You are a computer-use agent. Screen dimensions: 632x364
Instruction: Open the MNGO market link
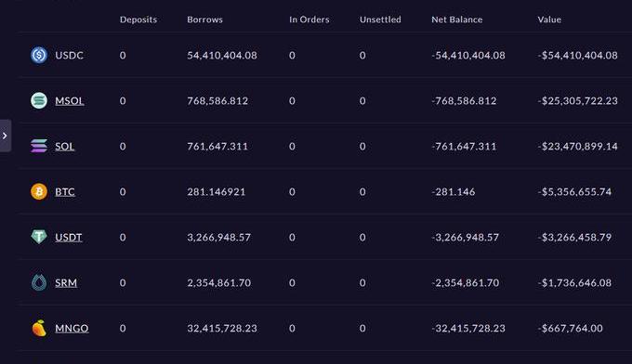coord(72,328)
